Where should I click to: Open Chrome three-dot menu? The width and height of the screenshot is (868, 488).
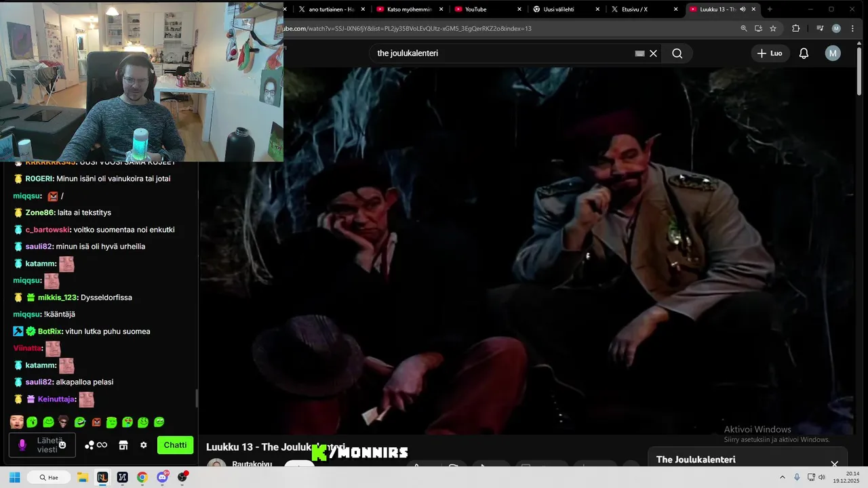853,28
